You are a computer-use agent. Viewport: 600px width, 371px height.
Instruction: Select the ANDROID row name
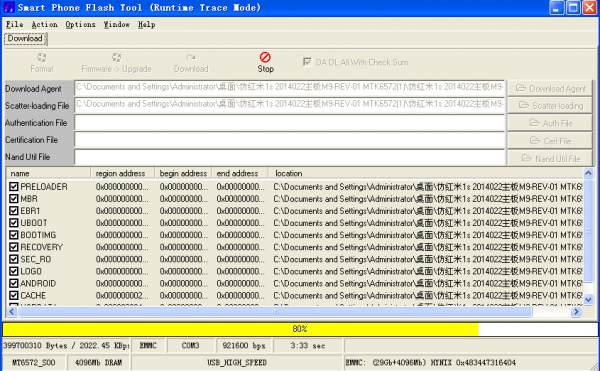tap(38, 283)
